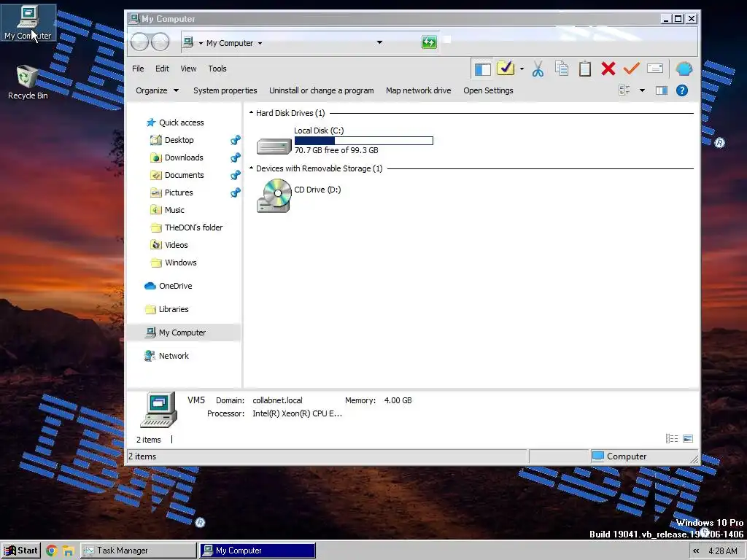Click the folder options checkmark icon
Screen dimensions: 747x560
click(505, 69)
